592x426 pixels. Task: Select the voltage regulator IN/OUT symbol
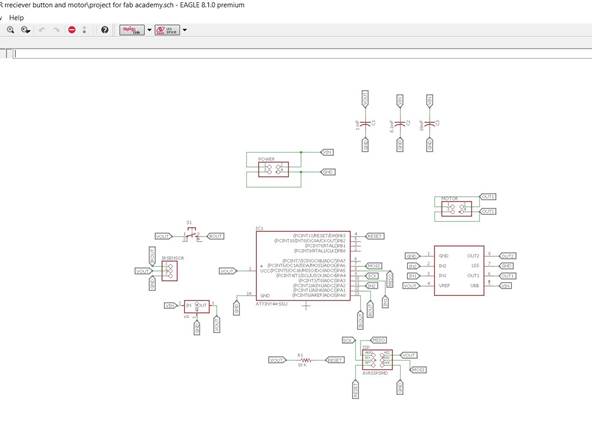click(x=197, y=306)
